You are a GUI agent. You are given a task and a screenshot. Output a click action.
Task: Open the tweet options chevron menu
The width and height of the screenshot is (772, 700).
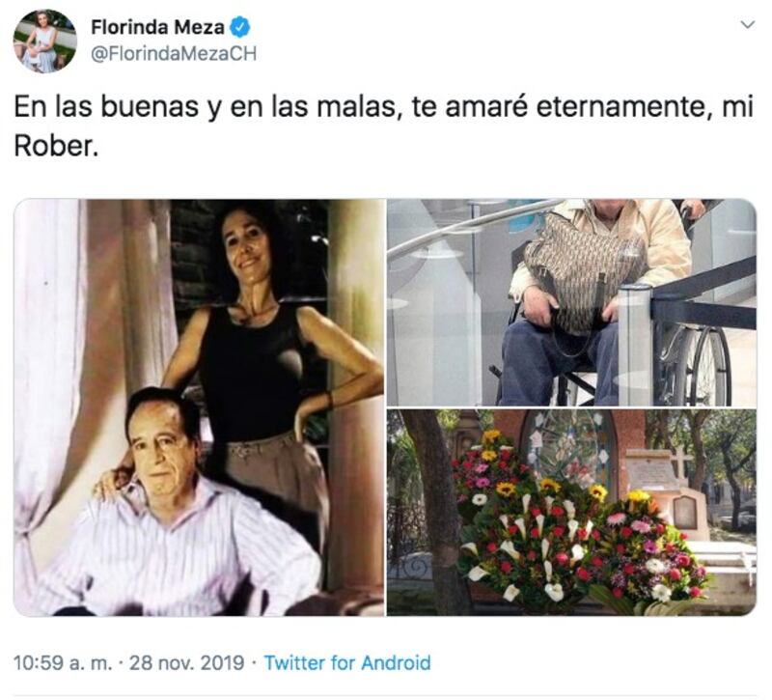tap(748, 25)
